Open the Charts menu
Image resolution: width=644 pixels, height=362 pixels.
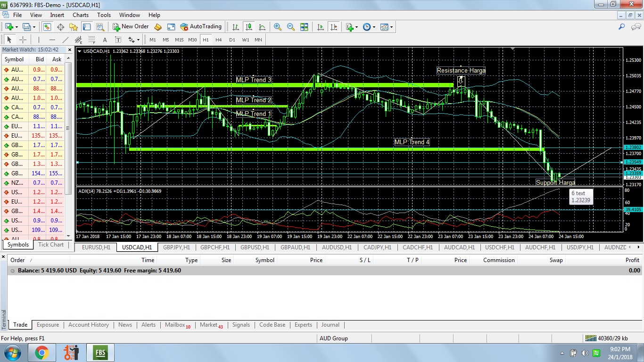[81, 15]
